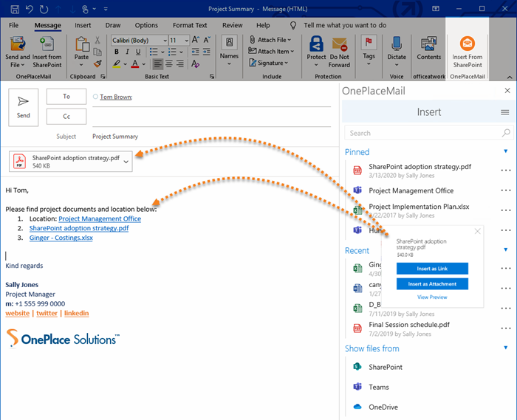Open Ginger - Costings.xlsx link in email
This screenshot has height=420, width=517.
(61, 238)
